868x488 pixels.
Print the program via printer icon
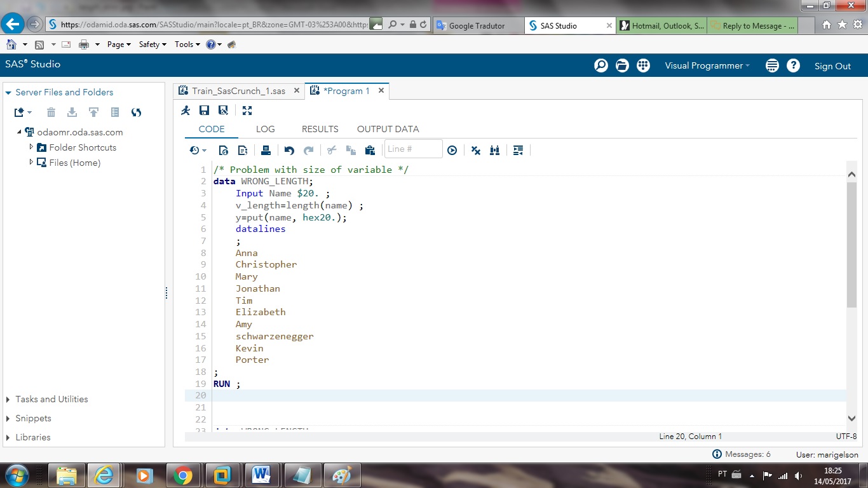coord(266,150)
